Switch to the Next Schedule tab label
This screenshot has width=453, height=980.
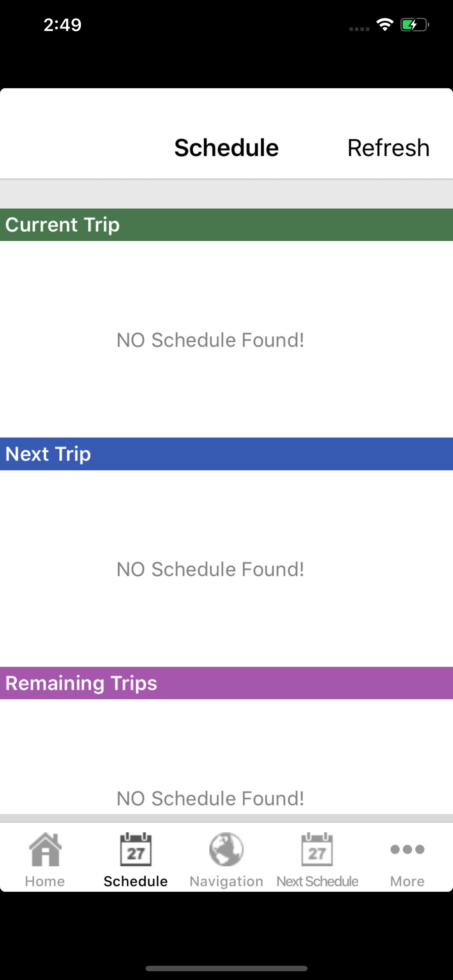point(317,881)
